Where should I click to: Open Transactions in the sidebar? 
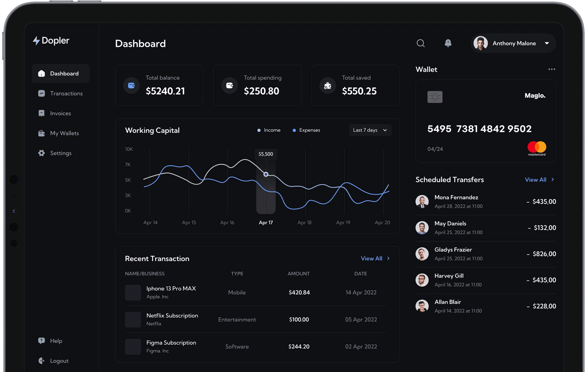tap(61, 93)
